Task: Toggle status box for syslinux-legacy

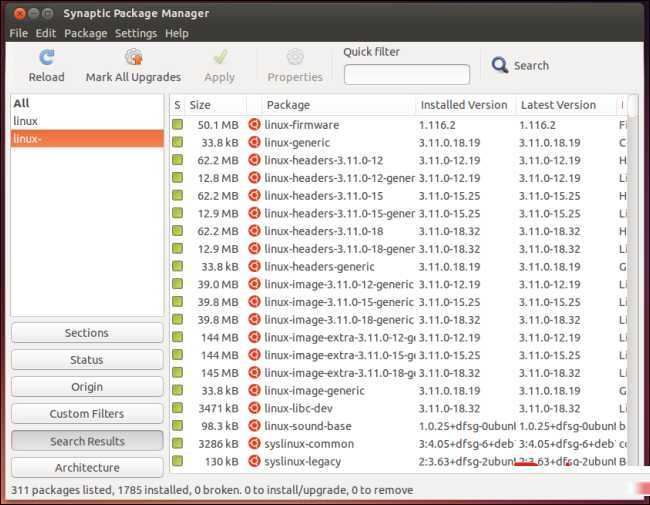Action: tap(177, 461)
